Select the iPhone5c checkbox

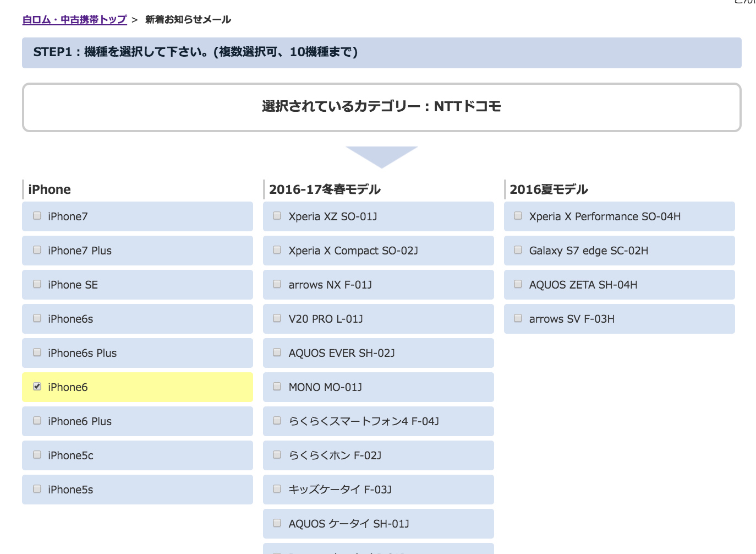pyautogui.click(x=37, y=455)
